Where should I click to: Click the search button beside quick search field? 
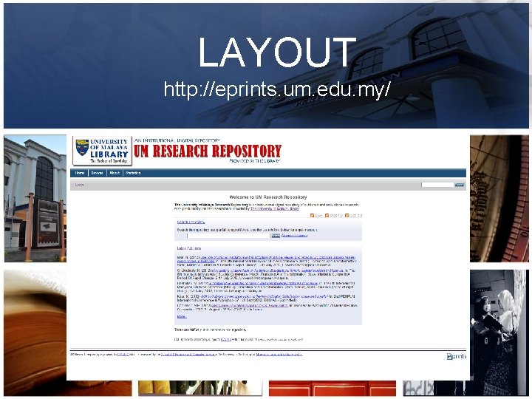pyautogui.click(x=276, y=236)
